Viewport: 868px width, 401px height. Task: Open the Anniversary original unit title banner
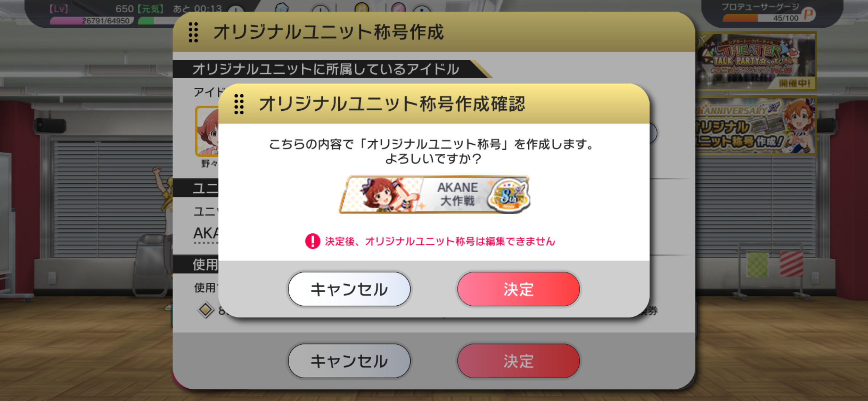(x=756, y=125)
